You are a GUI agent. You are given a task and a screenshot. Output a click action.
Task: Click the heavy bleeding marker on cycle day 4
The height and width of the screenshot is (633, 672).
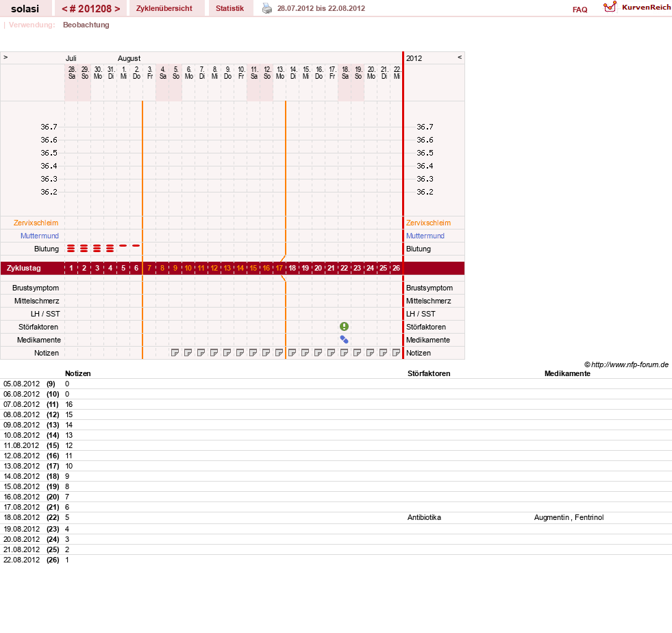tap(110, 248)
